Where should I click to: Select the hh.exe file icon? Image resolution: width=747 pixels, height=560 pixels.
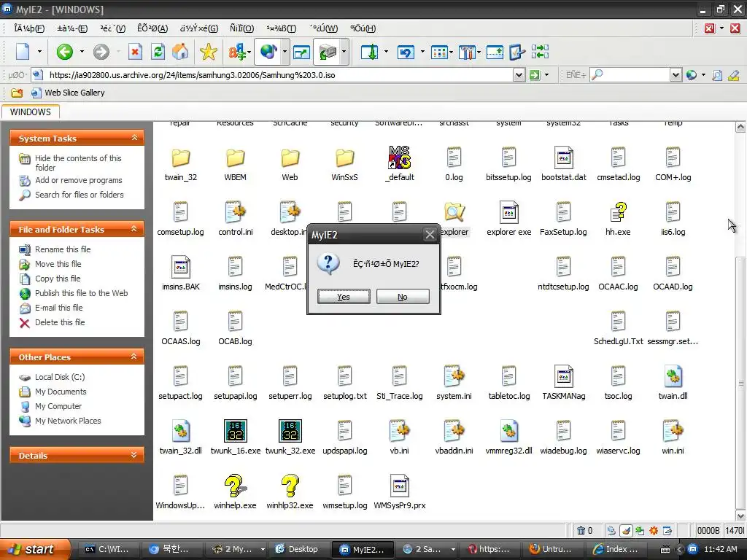coord(619,212)
